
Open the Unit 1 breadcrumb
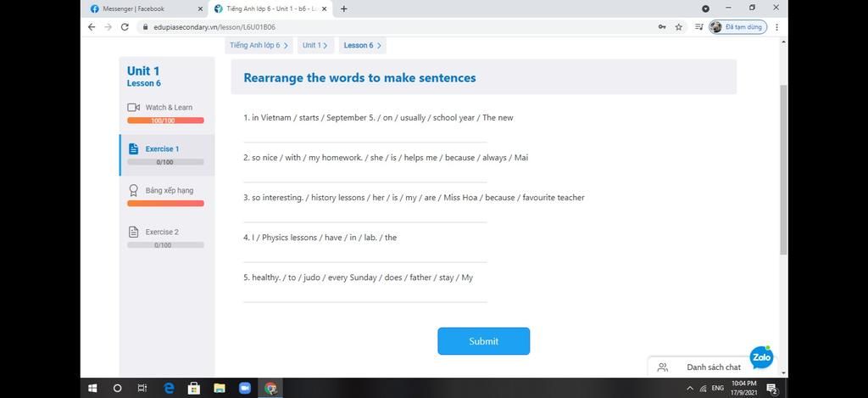click(x=315, y=46)
